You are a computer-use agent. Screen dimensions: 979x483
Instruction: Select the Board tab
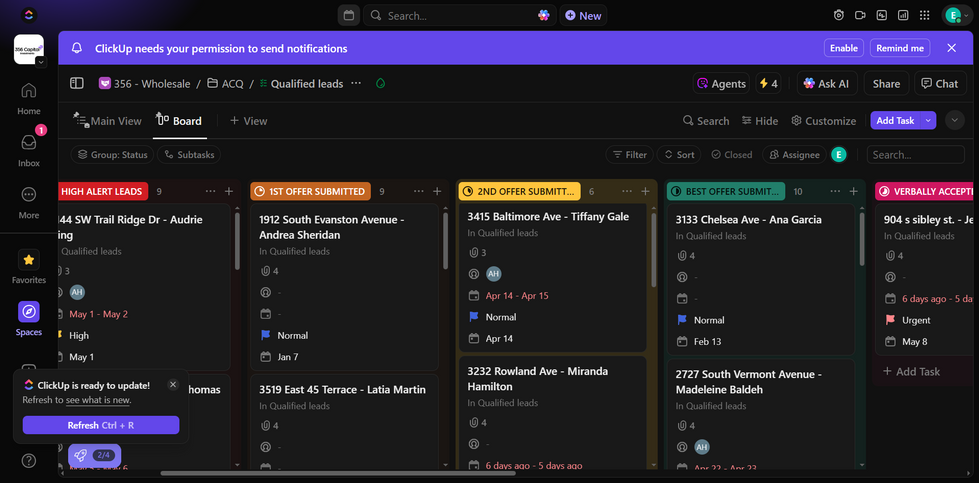tap(179, 121)
